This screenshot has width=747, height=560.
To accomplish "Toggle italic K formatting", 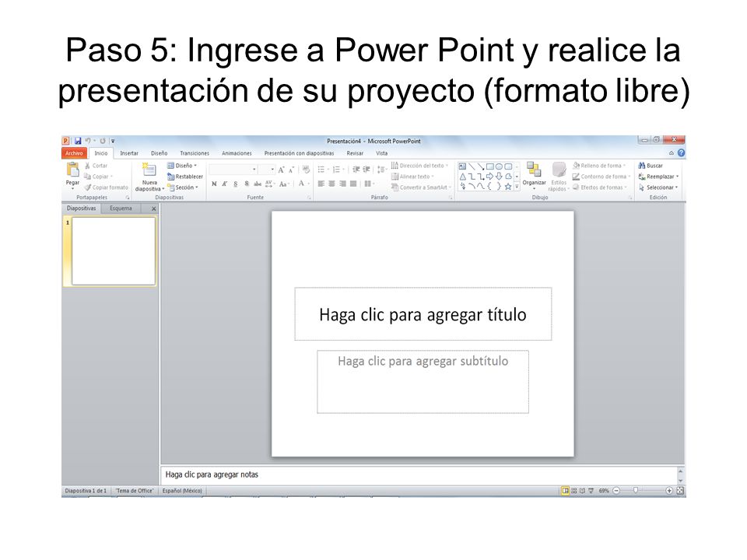I will click(x=225, y=184).
